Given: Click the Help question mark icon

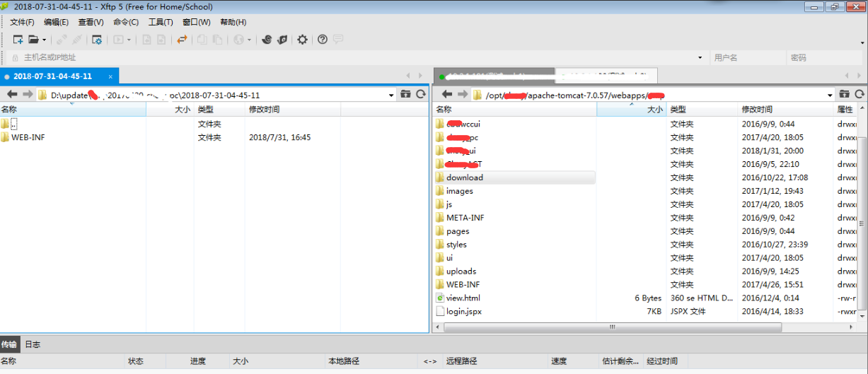Looking at the screenshot, I should (323, 40).
